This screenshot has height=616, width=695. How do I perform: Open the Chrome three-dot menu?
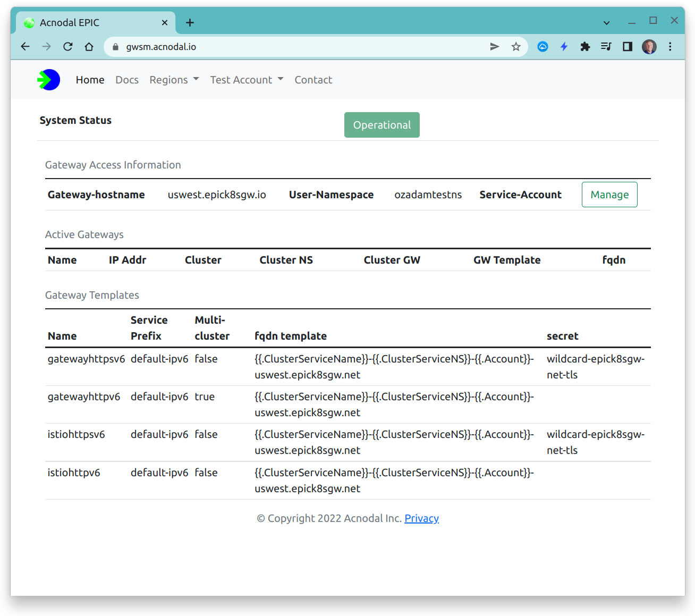click(x=670, y=47)
